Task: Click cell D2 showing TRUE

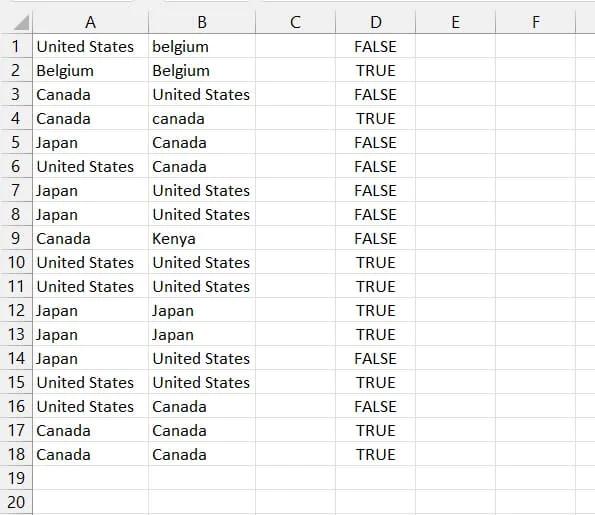Action: tap(376, 71)
